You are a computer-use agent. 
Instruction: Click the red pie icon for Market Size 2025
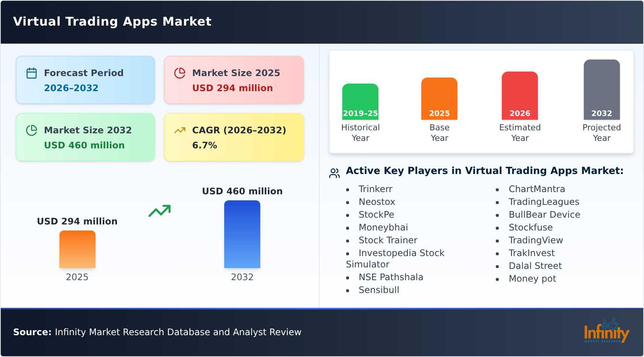click(180, 73)
